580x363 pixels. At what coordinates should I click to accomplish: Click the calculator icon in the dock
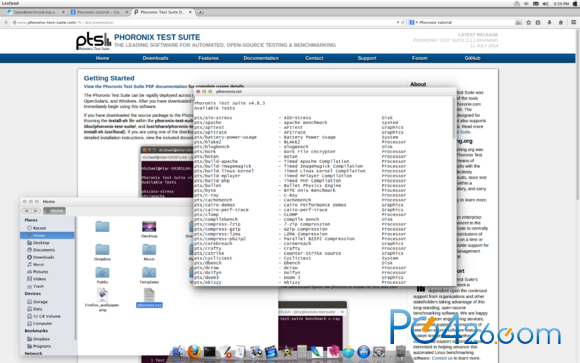point(302,352)
